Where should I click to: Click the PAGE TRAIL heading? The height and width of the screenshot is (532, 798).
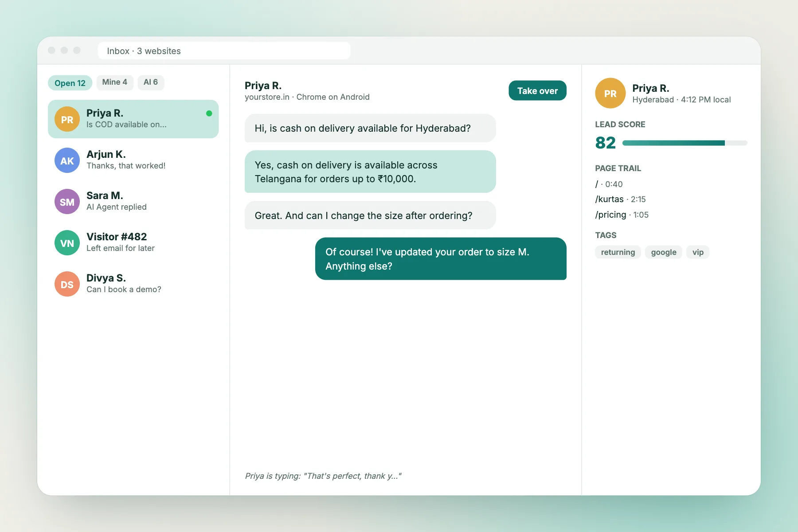(x=618, y=168)
